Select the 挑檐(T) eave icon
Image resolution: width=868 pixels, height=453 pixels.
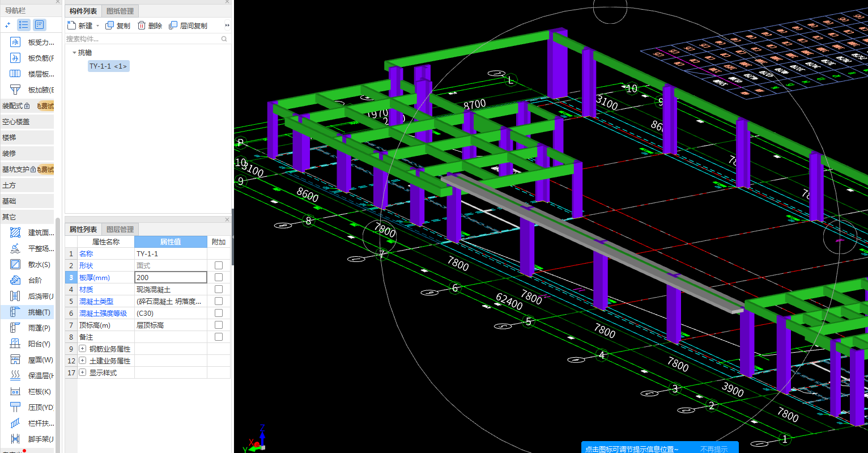coord(15,312)
